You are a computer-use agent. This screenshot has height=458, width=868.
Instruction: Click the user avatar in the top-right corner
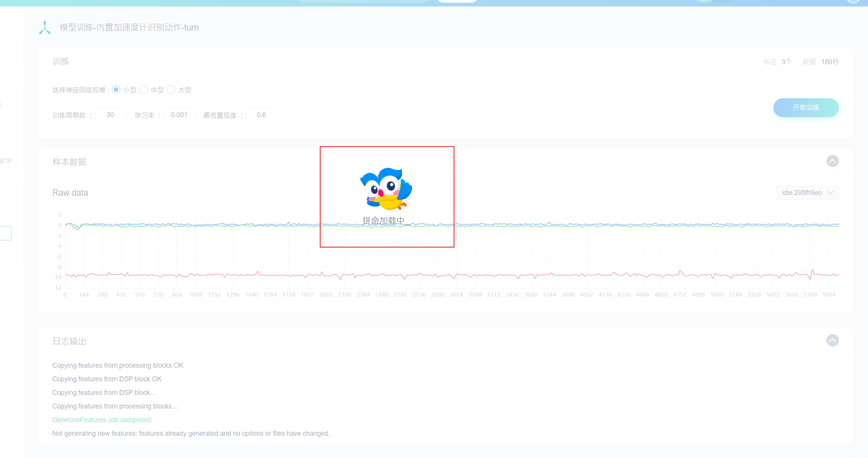click(x=854, y=1)
